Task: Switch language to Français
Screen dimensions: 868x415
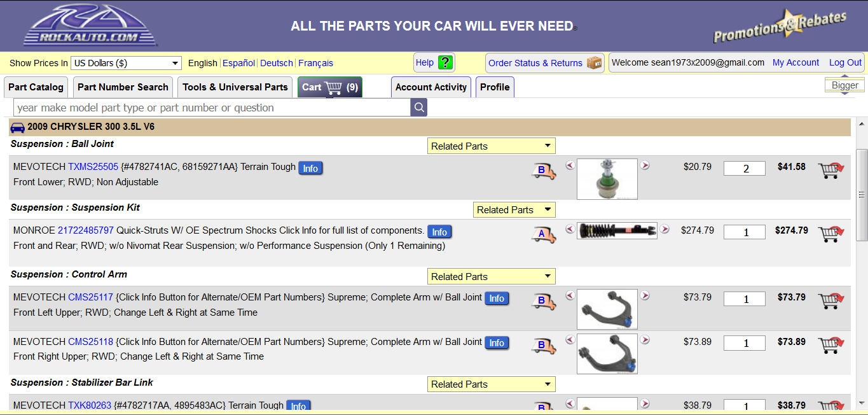Action: click(x=315, y=63)
